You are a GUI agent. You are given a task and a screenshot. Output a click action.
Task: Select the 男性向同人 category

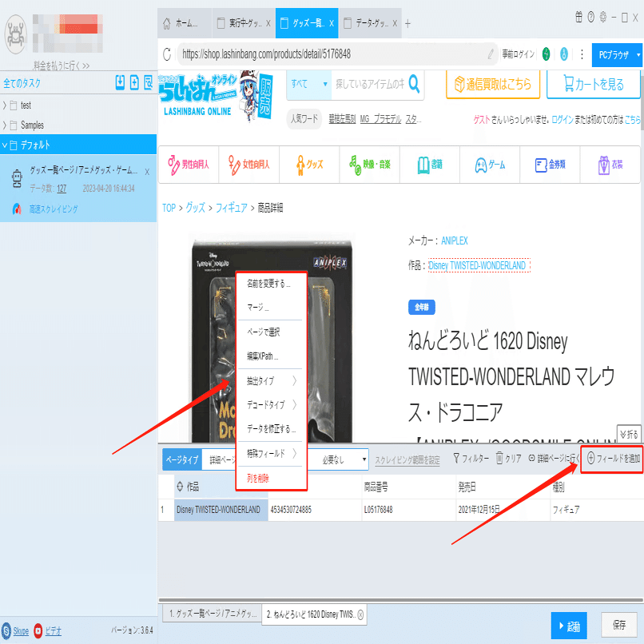point(189,165)
